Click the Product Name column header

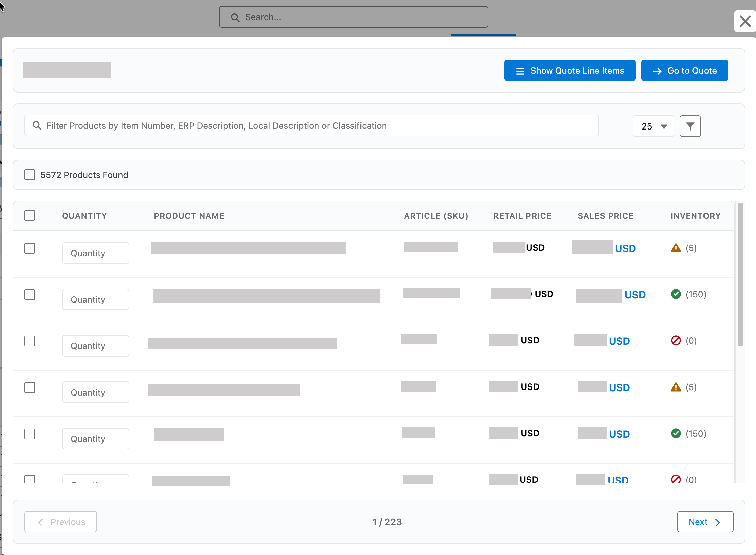[x=189, y=216]
